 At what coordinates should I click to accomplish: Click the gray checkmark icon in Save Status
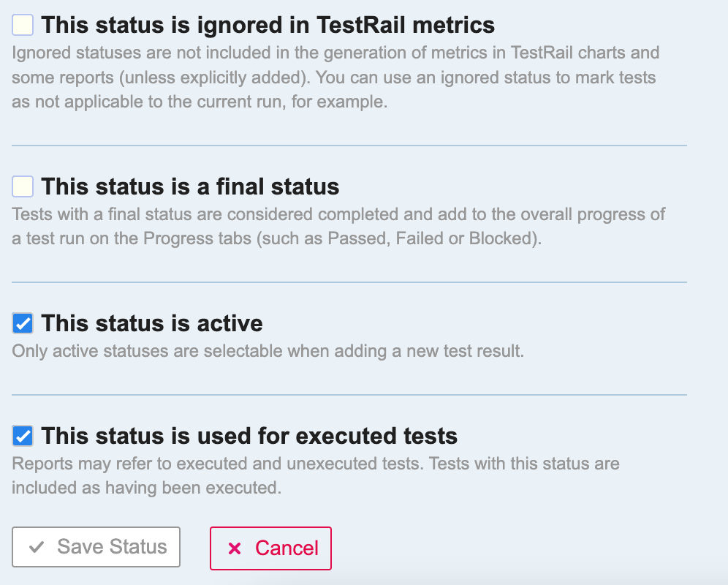36,547
